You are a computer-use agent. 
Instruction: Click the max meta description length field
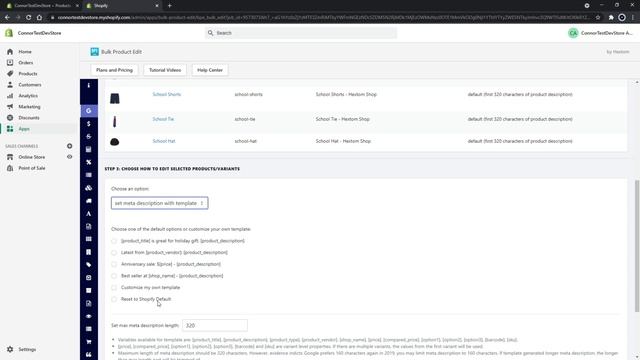tap(215, 325)
